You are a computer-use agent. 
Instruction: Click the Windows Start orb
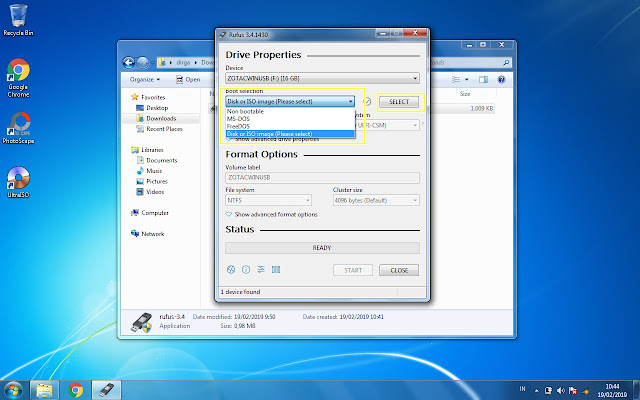click(x=13, y=391)
